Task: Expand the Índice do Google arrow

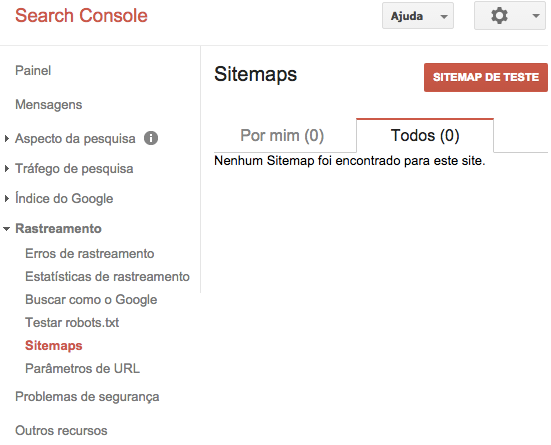Action: (x=7, y=199)
